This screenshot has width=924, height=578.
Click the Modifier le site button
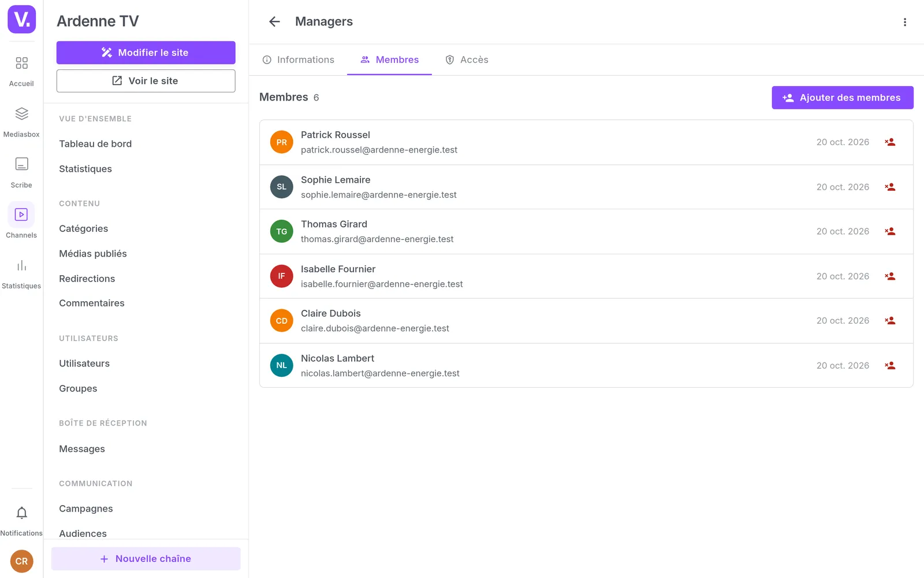(146, 53)
